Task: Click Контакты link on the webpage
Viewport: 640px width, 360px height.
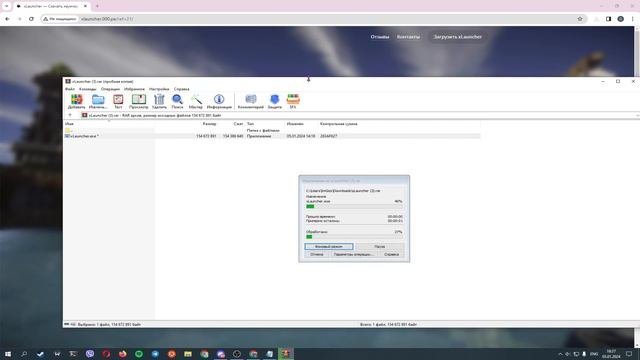Action: (x=408, y=37)
